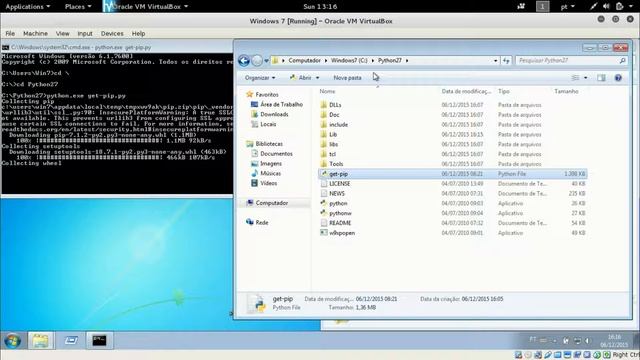640x360 pixels.
Task: Select the Doc folder
Action: pyautogui.click(x=334, y=115)
